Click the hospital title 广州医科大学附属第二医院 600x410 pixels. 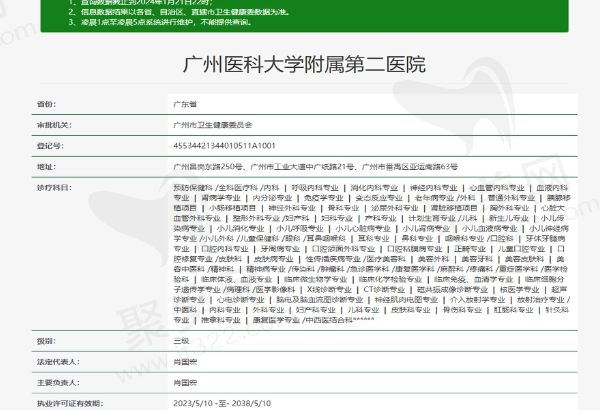tap(304, 64)
